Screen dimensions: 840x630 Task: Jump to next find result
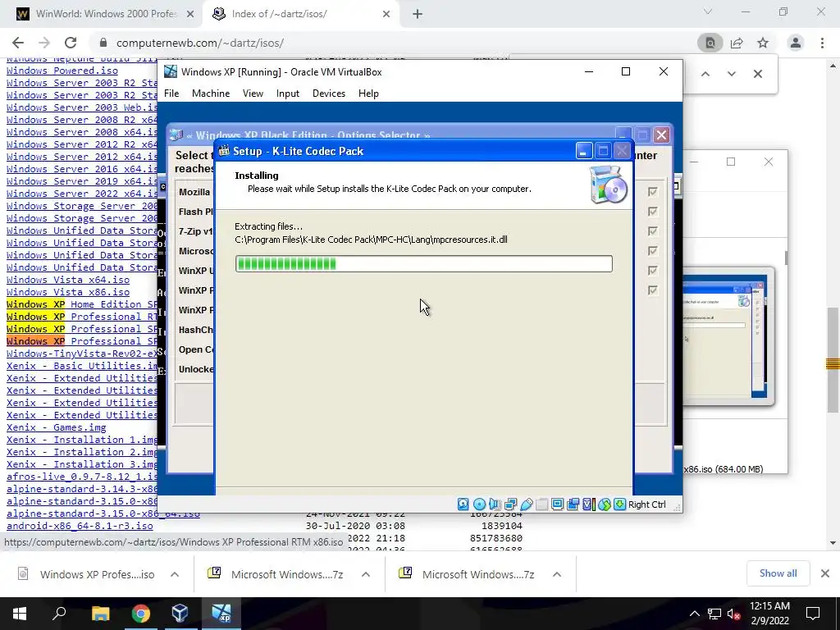(x=732, y=74)
